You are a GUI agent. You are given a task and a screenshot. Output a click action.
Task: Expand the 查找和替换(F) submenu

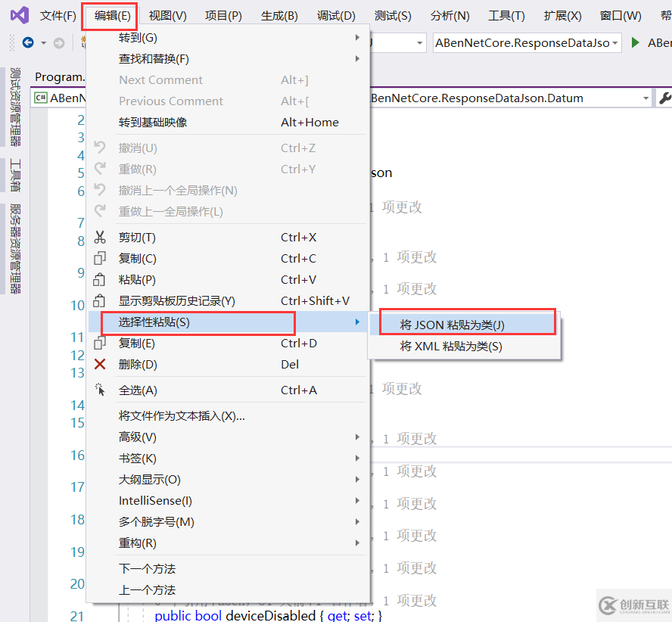tap(228, 59)
